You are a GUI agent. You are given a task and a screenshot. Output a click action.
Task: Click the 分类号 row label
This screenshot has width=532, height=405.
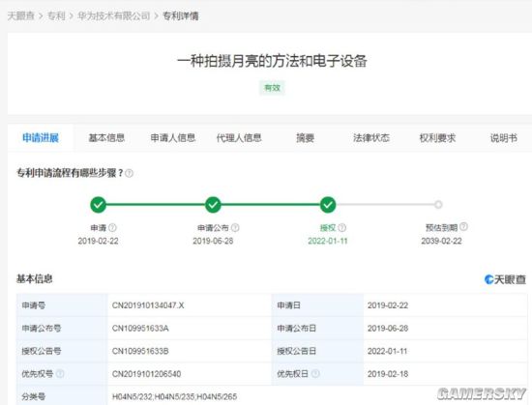(33, 396)
